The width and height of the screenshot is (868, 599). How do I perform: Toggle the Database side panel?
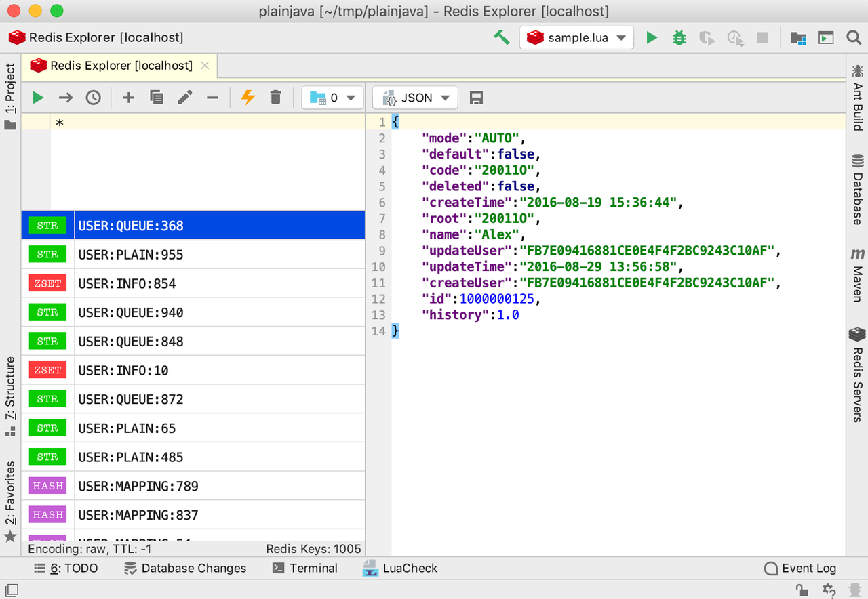tap(857, 190)
